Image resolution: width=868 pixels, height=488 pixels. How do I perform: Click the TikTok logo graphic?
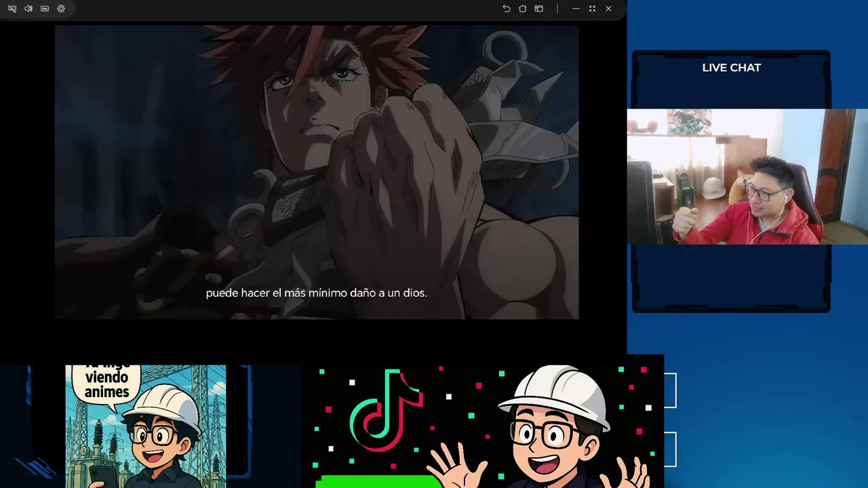386,410
